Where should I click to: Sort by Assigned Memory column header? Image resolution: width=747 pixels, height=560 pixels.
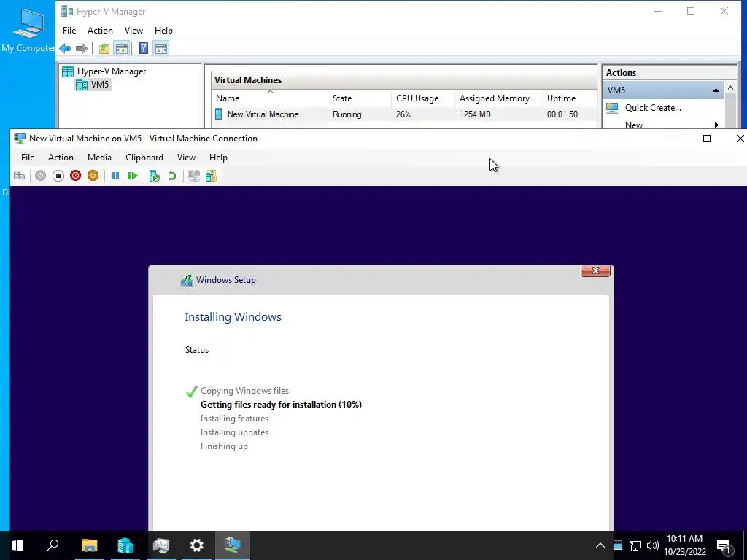click(499, 98)
